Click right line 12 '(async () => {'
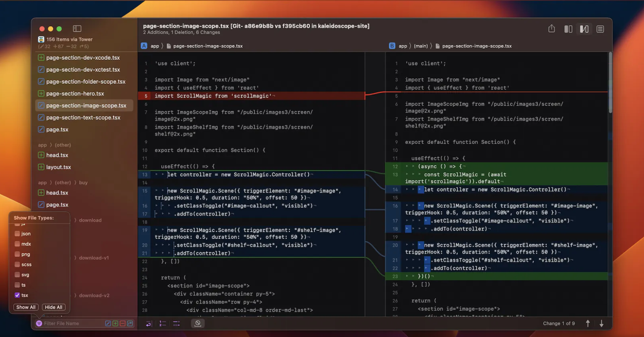Image resolution: width=644 pixels, height=337 pixels. [x=496, y=166]
